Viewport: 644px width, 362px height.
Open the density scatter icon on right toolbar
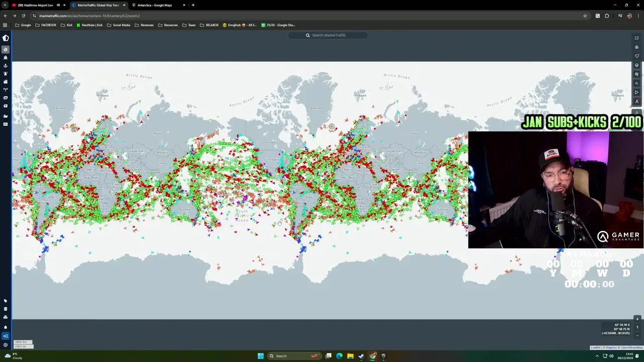[636, 83]
